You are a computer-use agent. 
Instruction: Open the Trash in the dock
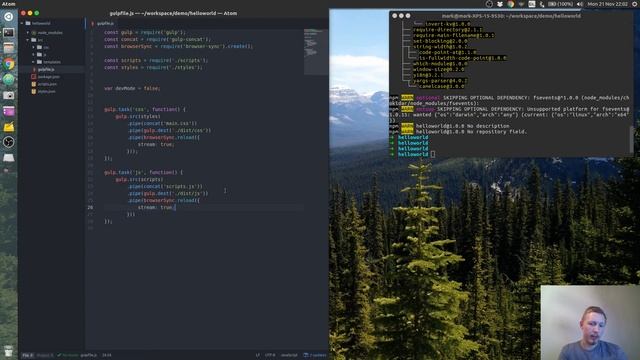[9, 351]
